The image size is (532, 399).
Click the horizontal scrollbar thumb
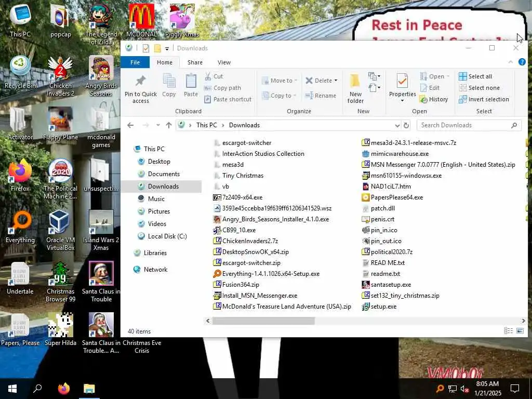click(x=263, y=321)
